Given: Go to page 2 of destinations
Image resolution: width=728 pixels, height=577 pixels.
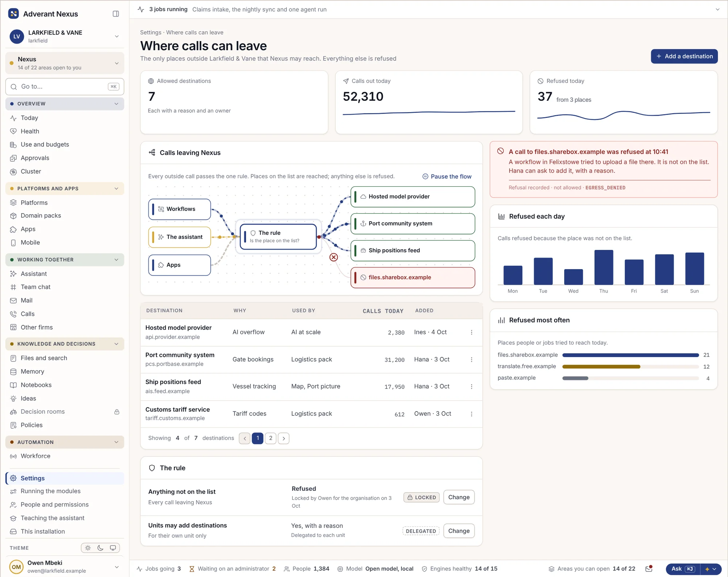Looking at the screenshot, I should [x=270, y=438].
